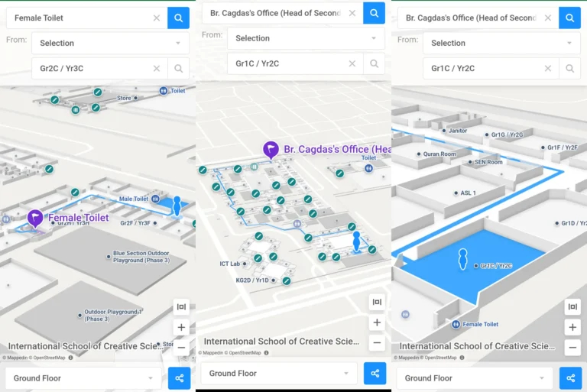Select Outdoor Playground 1 (Phase 3) label
Screen dimensions: 587x392
pyautogui.click(x=112, y=316)
